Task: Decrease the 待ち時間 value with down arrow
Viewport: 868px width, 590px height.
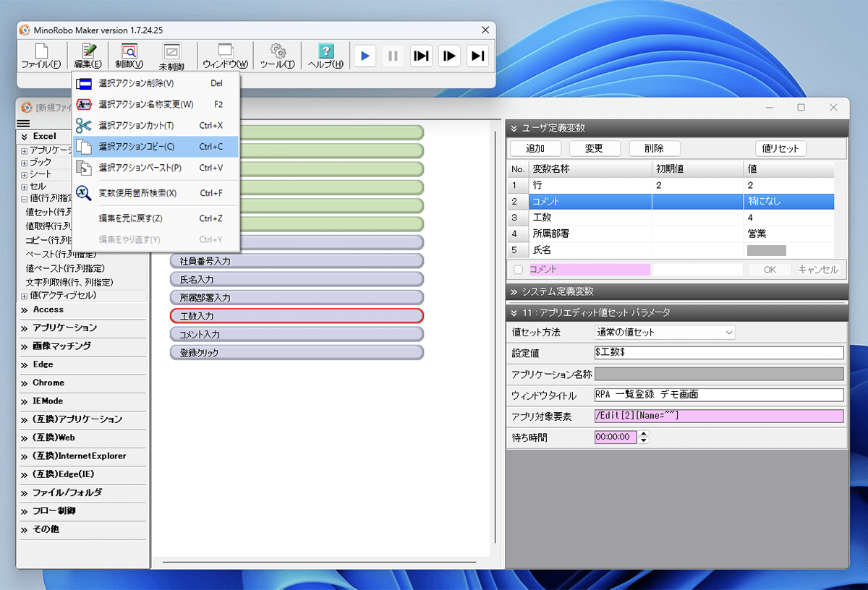Action: pyautogui.click(x=644, y=440)
